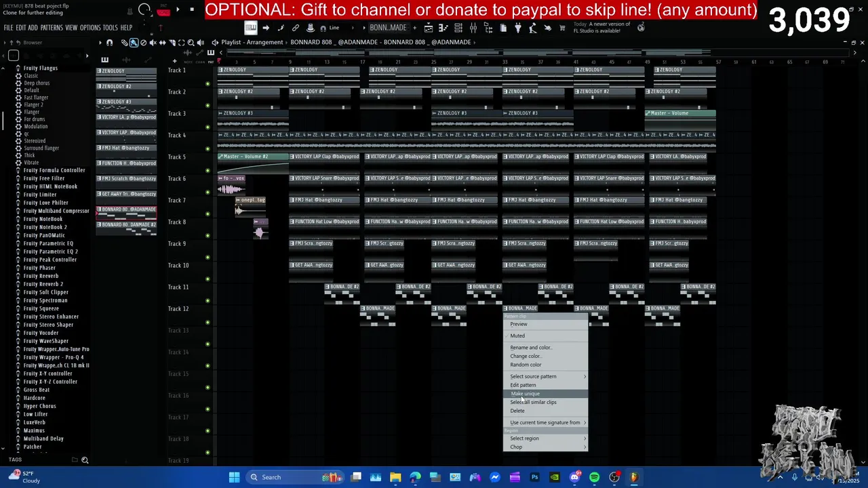Select the Zoom magnifier tool in playlist
Screen dimensions: 868x488
click(191, 43)
